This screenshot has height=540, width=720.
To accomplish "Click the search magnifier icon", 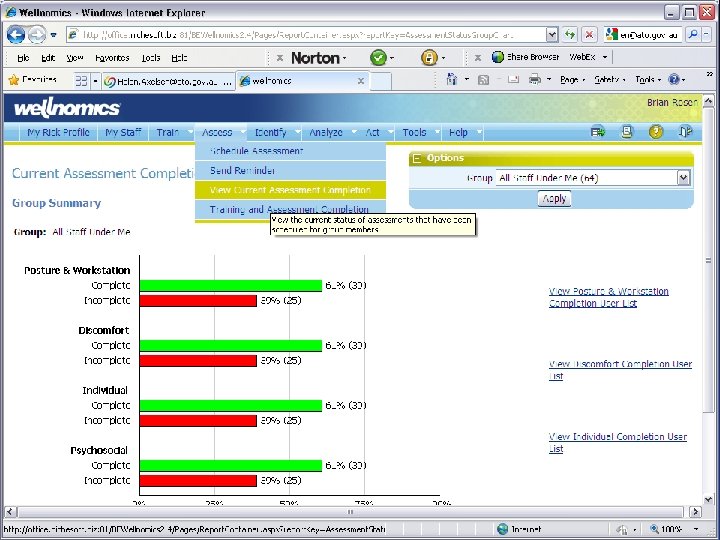I will pyautogui.click(x=692, y=34).
